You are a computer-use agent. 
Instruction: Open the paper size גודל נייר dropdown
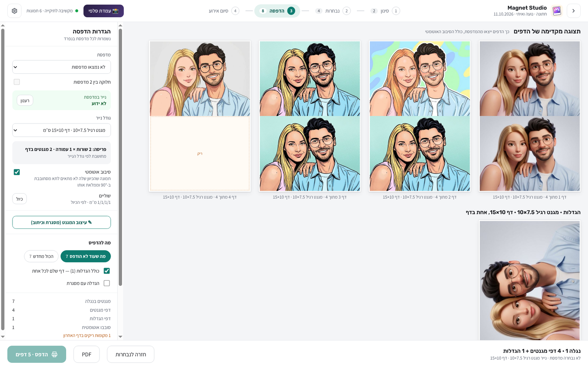[61, 130]
